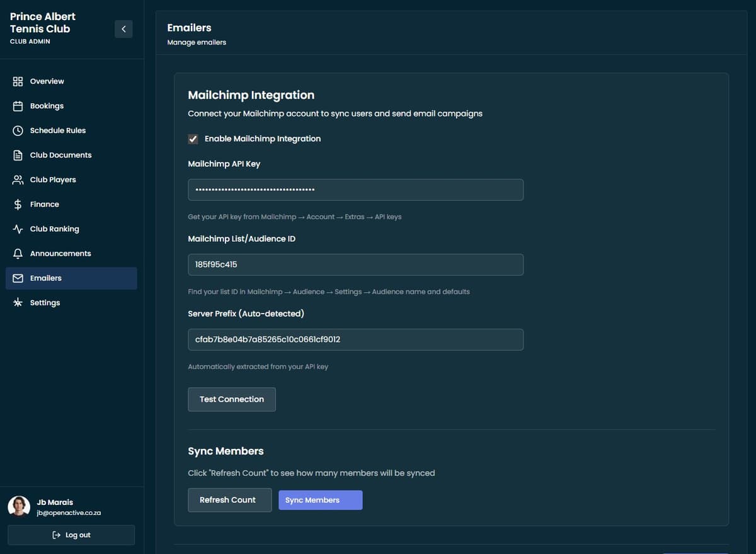This screenshot has height=554, width=756.
Task: Uncheck Enable Mailchimp Integration
Action: [193, 138]
